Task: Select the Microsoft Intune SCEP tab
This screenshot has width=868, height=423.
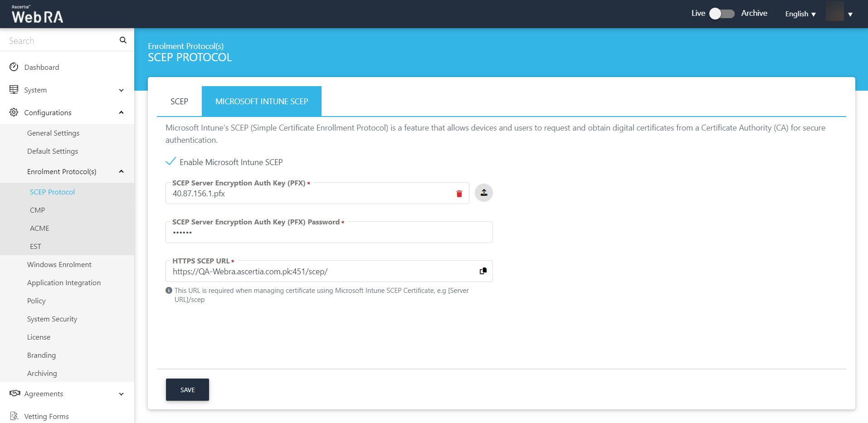Action: [x=262, y=102]
